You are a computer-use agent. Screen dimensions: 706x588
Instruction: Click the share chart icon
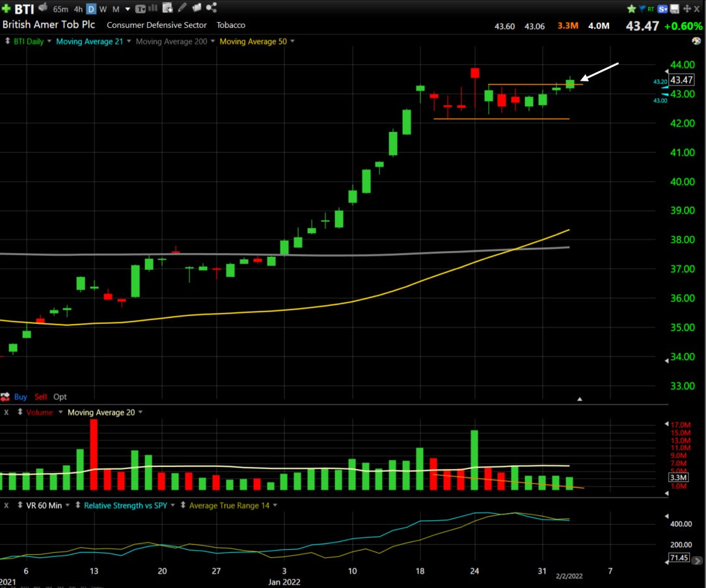211,7
